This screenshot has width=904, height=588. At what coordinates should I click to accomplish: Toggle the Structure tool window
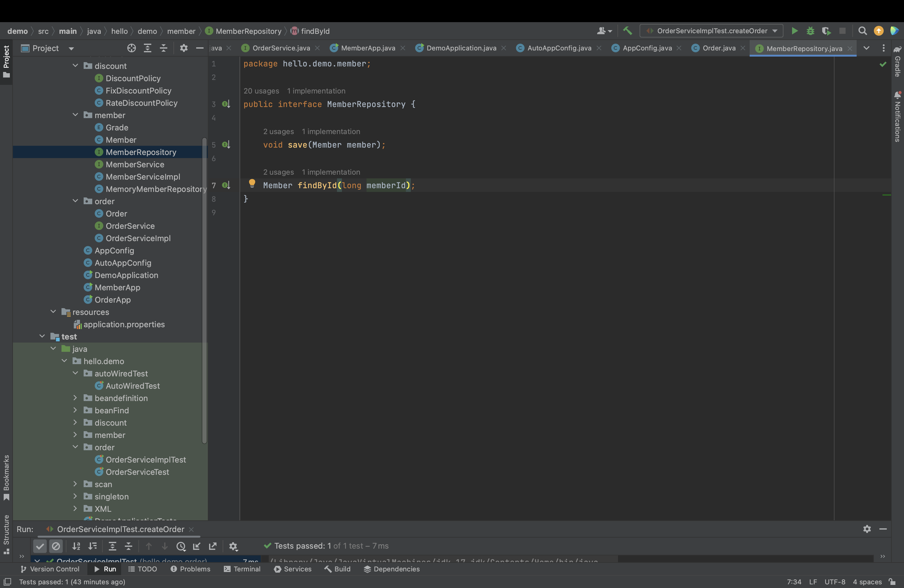6,534
